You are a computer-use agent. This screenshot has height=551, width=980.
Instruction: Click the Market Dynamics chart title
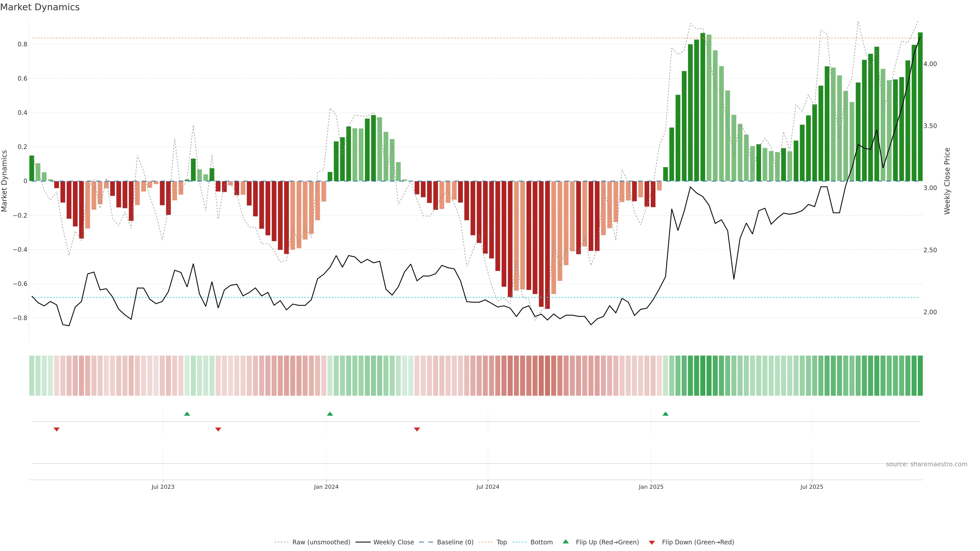click(x=40, y=7)
